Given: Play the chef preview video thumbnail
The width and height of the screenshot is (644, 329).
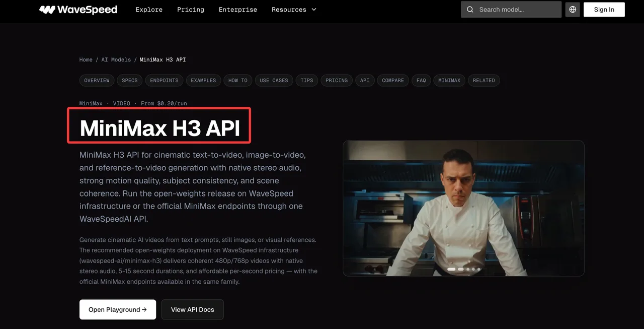Looking at the screenshot, I should 463,208.
